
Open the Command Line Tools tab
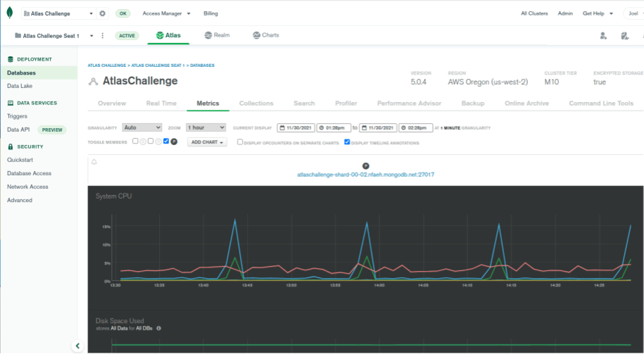[x=601, y=103]
